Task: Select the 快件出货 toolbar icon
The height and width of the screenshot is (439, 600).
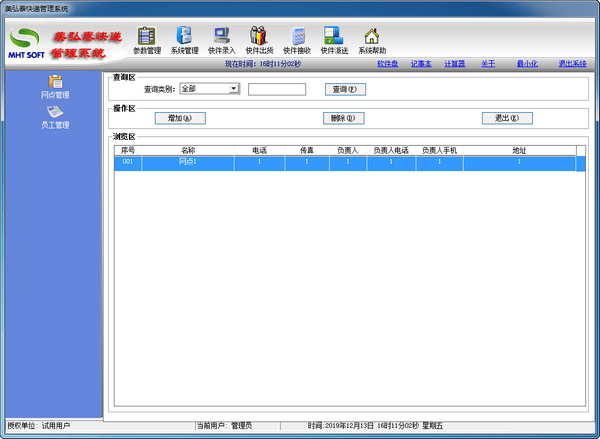Action: 259,38
